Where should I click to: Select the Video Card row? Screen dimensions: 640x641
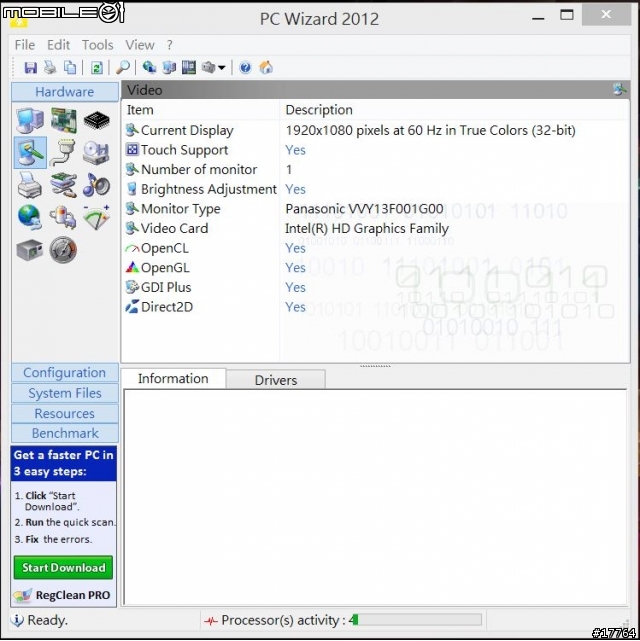(x=375, y=229)
